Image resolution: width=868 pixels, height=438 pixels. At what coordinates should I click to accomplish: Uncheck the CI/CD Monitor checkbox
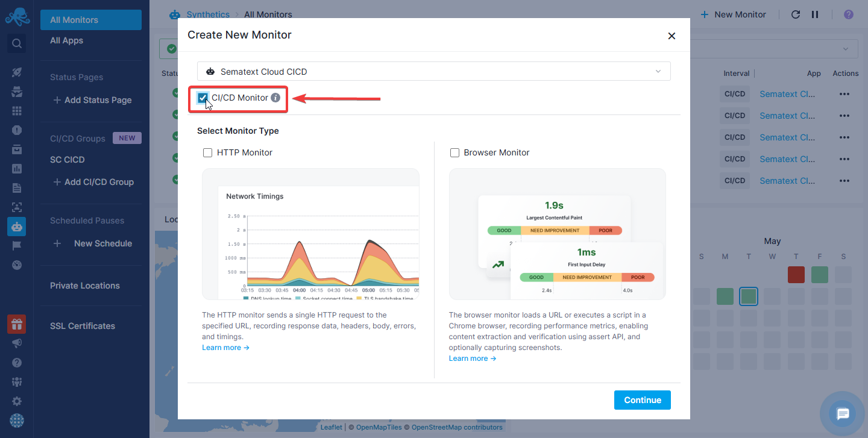click(x=203, y=98)
